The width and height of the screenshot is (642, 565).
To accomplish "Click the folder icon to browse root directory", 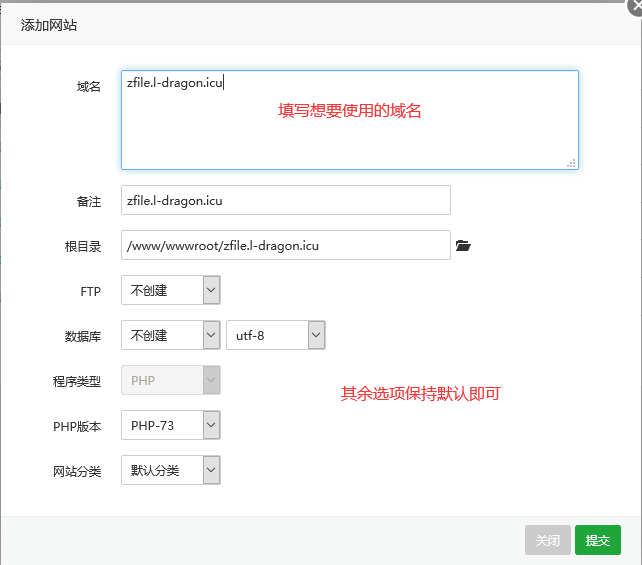I will [463, 245].
